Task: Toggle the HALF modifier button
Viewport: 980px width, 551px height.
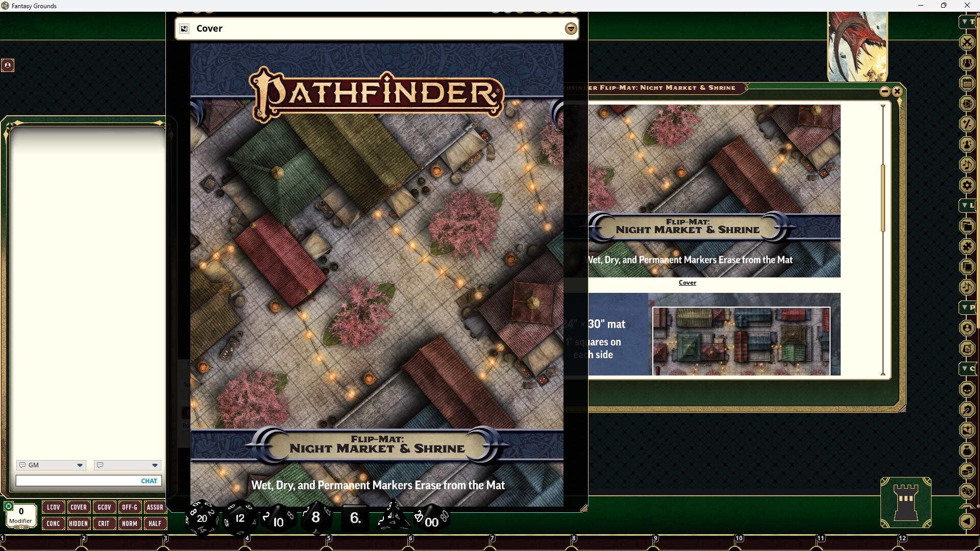Action: click(155, 523)
